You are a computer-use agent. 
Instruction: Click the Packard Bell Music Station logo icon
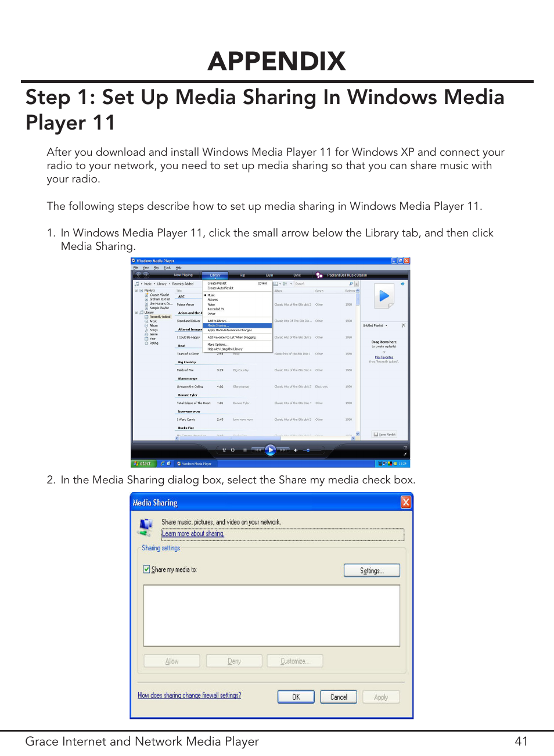coord(319,275)
